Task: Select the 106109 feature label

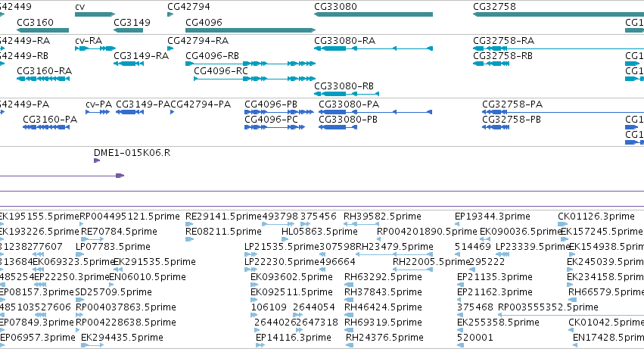Action: click(269, 307)
